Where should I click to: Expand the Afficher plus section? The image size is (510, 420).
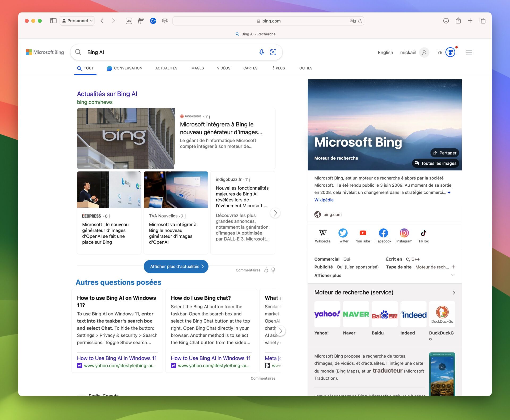click(x=453, y=276)
